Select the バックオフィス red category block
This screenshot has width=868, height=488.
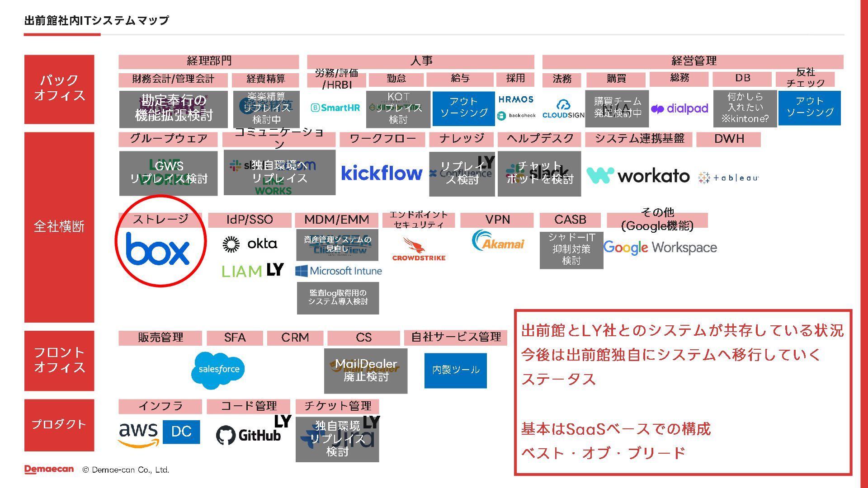pos(59,89)
